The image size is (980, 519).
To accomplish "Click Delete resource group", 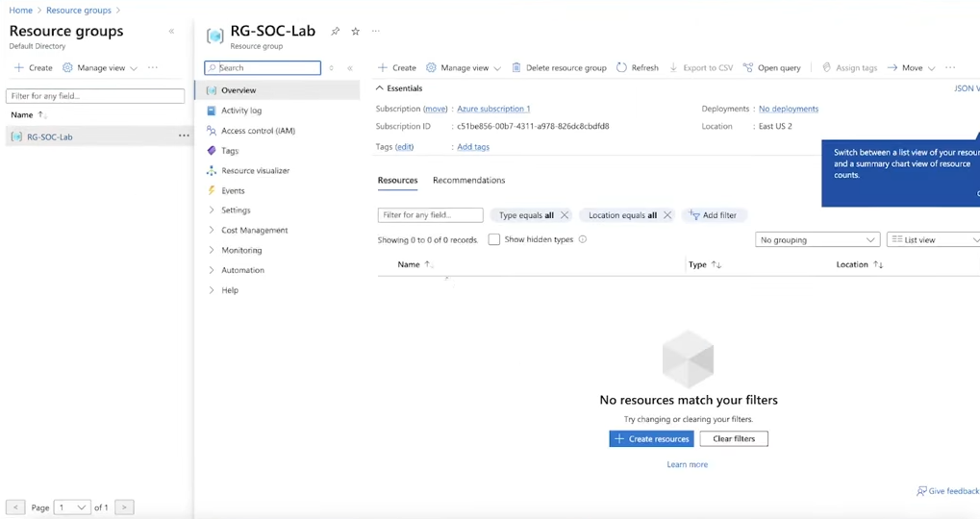I will coord(560,67).
